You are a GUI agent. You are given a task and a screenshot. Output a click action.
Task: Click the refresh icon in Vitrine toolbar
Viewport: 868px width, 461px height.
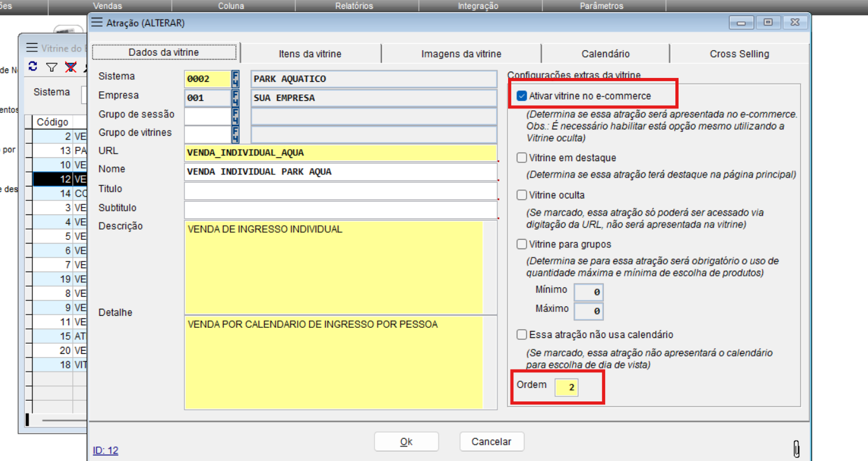(33, 67)
